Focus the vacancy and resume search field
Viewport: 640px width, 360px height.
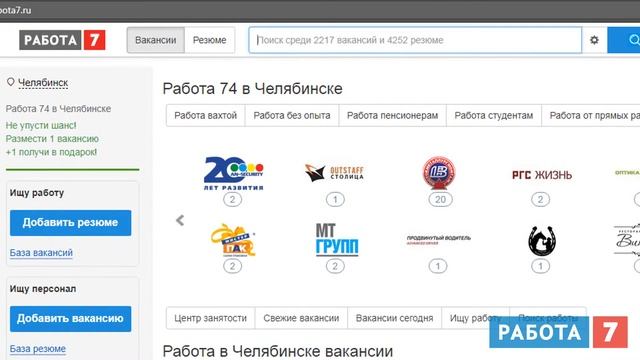coord(415,40)
